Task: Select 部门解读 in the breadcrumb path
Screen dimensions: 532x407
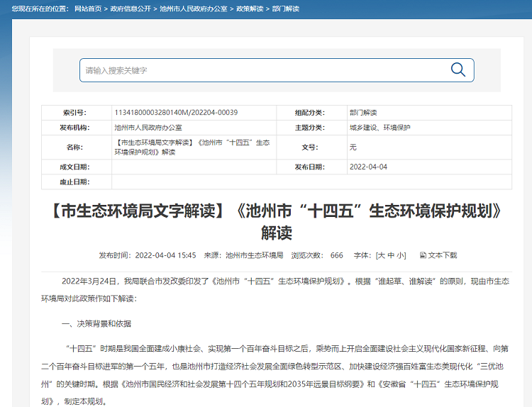Action: pyautogui.click(x=285, y=9)
